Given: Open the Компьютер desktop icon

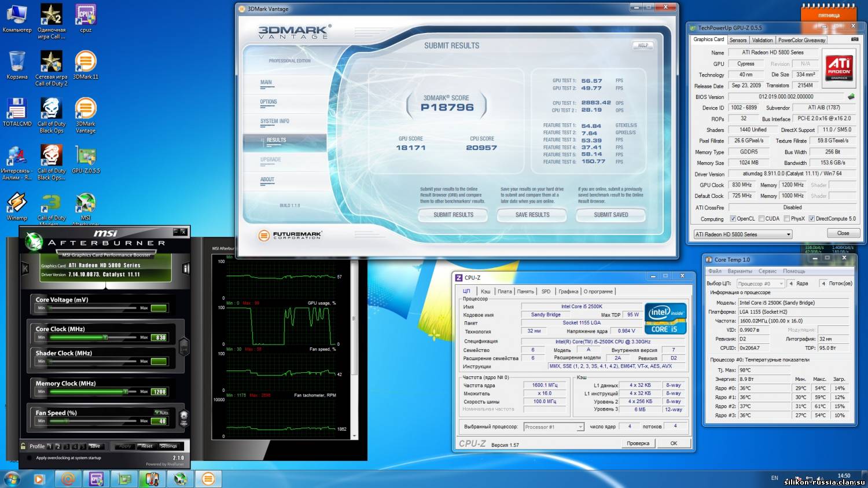Looking at the screenshot, I should point(17,17).
